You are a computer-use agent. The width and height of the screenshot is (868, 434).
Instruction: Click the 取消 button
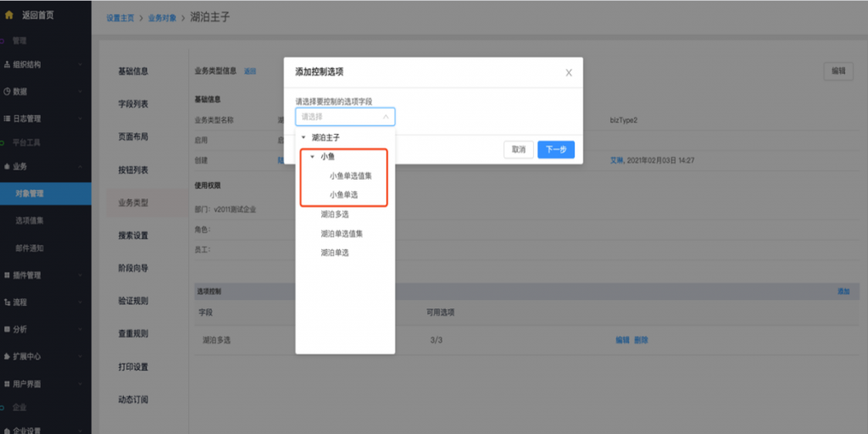click(x=518, y=149)
